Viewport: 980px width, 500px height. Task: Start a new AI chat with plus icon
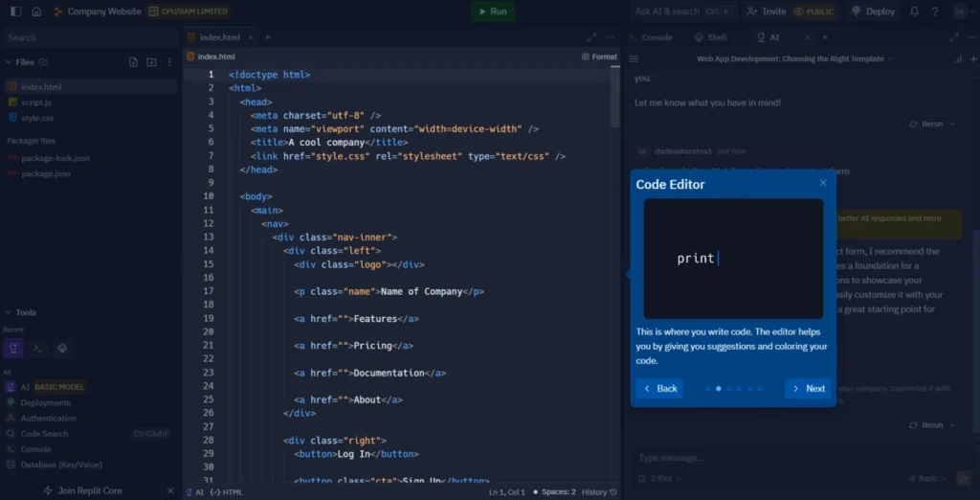(973, 58)
